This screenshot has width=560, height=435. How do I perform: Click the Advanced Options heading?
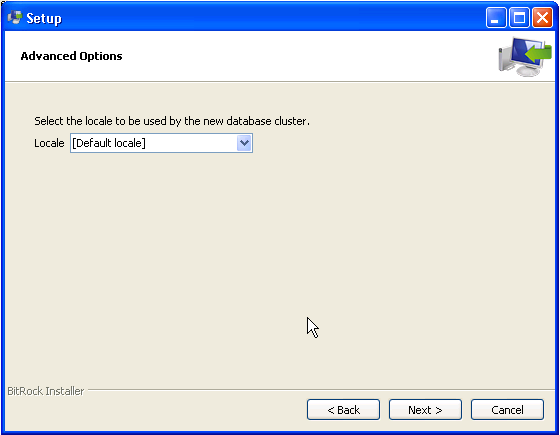point(71,56)
